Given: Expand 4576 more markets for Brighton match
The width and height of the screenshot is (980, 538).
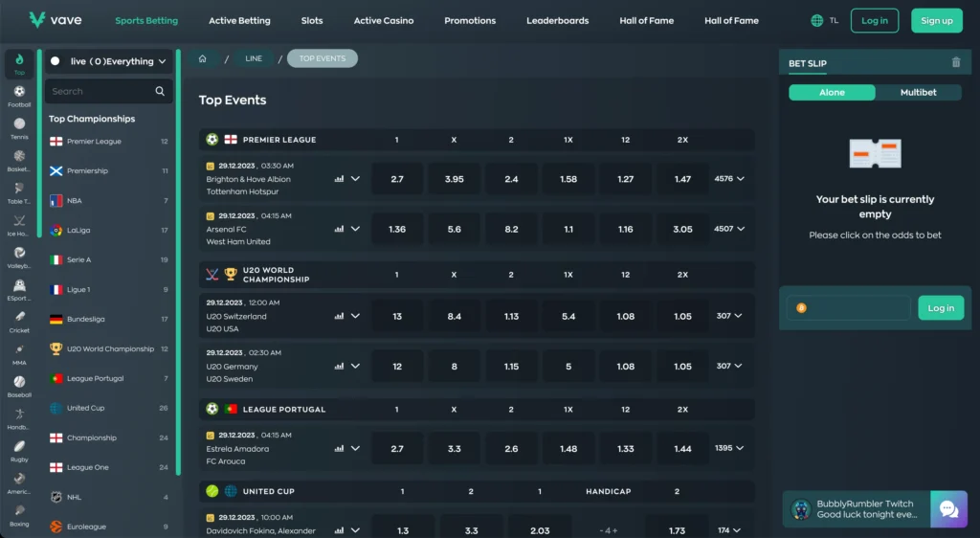Looking at the screenshot, I should point(729,179).
